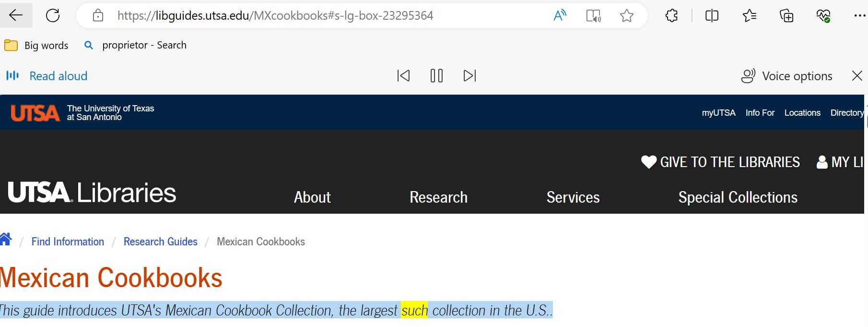Pause the Read aloud playback
This screenshot has height=327, width=868.
[436, 76]
